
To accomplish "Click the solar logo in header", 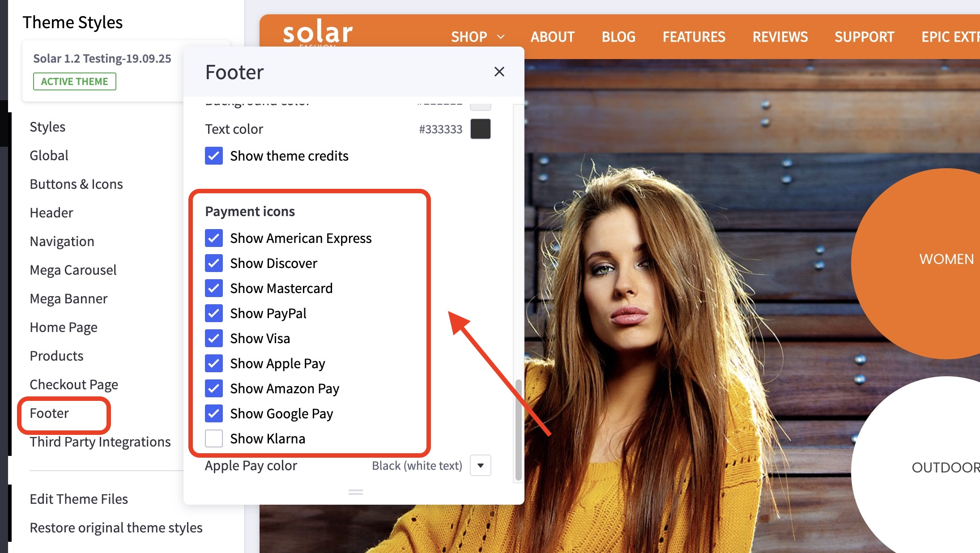I will click(318, 32).
